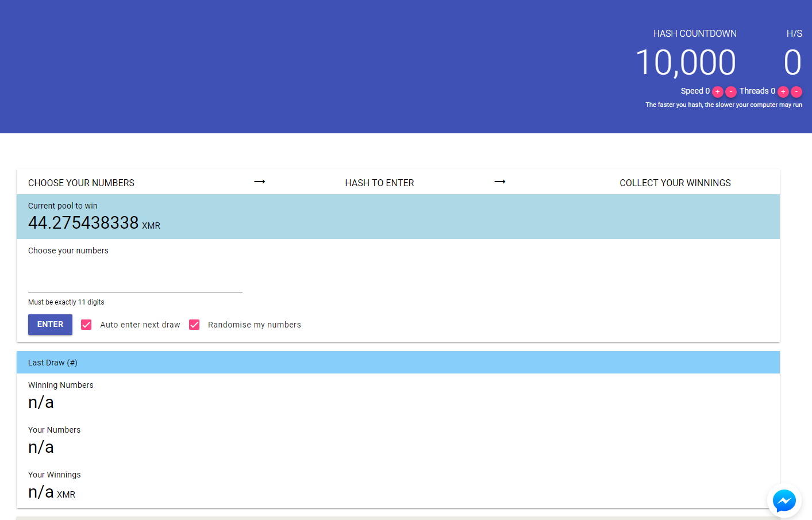812x520 pixels.
Task: Select the CHOOSE YOUR NUMBERS step
Action: click(x=81, y=183)
